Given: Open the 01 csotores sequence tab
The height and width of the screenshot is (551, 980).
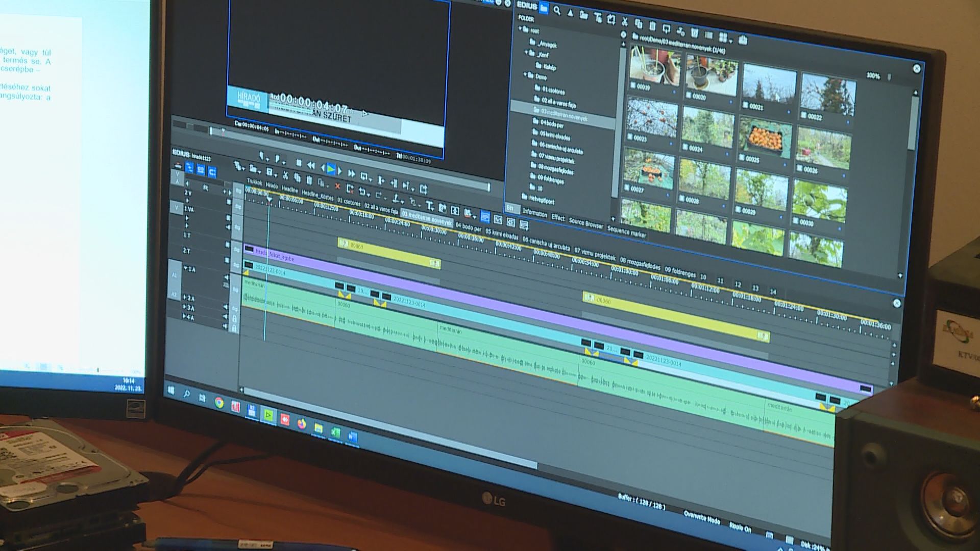Looking at the screenshot, I should coord(349,202).
